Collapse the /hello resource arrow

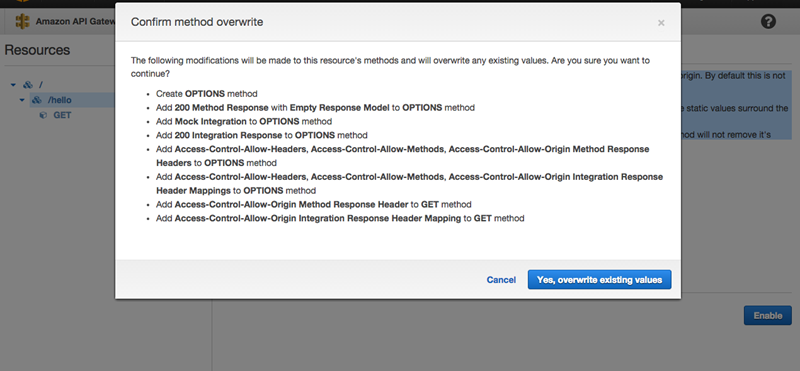[x=22, y=100]
